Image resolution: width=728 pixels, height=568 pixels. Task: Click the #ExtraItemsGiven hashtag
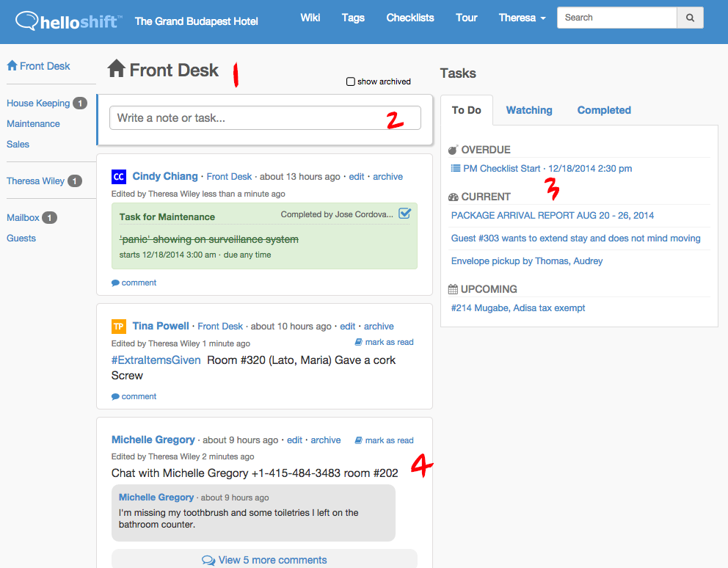pyautogui.click(x=156, y=360)
